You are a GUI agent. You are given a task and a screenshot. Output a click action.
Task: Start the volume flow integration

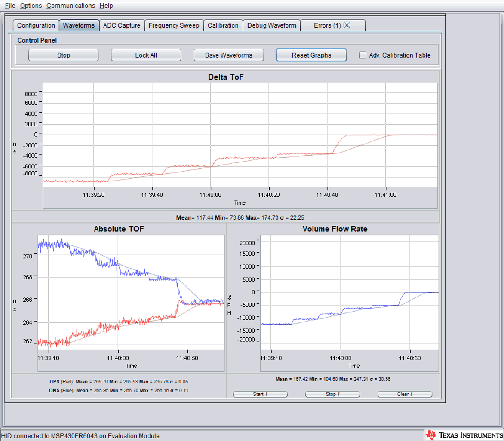point(260,394)
